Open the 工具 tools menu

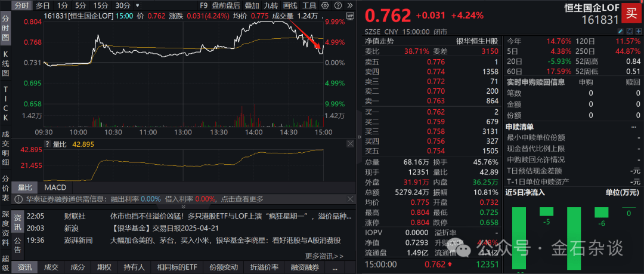point(309,5)
